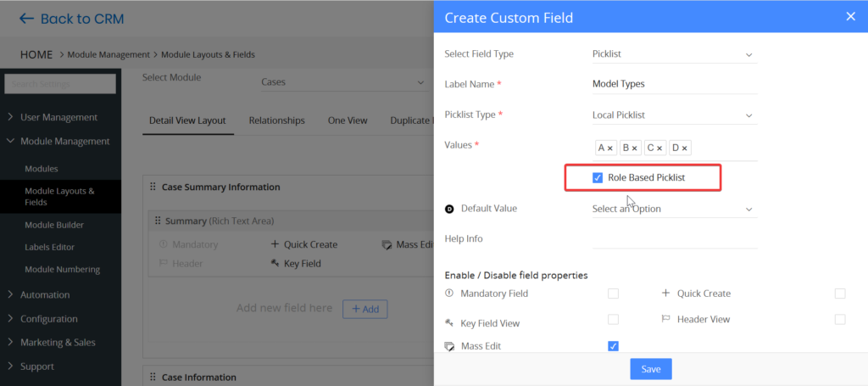The height and width of the screenshot is (386, 868).
Task: Click drag handle of Summary field
Action: tap(157, 221)
